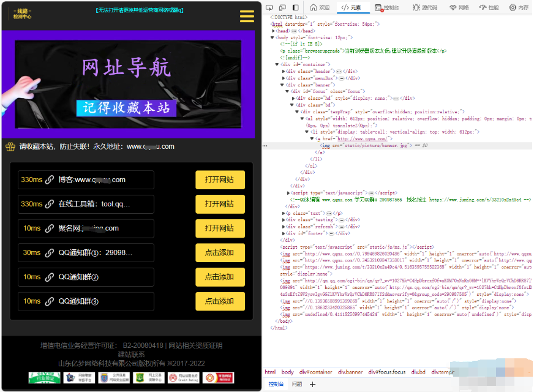
Task: Select div.bd in breadcrumb bar
Action: tap(418, 372)
